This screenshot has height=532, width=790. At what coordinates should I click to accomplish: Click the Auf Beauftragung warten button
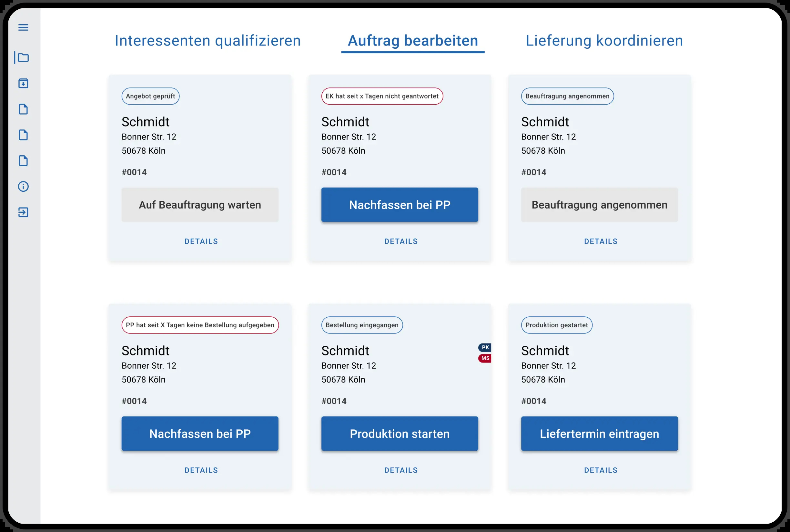[x=200, y=205]
